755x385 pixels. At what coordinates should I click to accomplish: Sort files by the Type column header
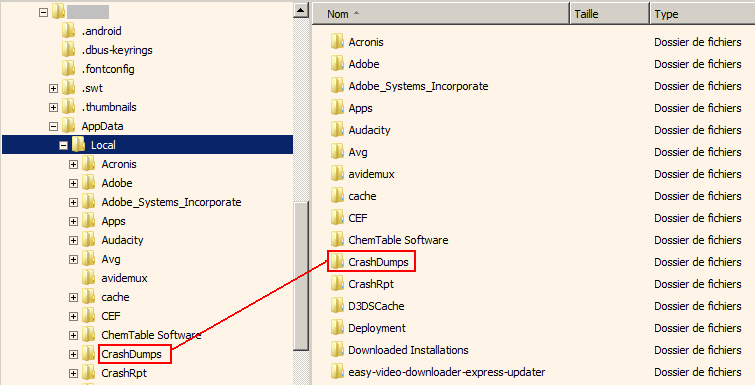703,14
